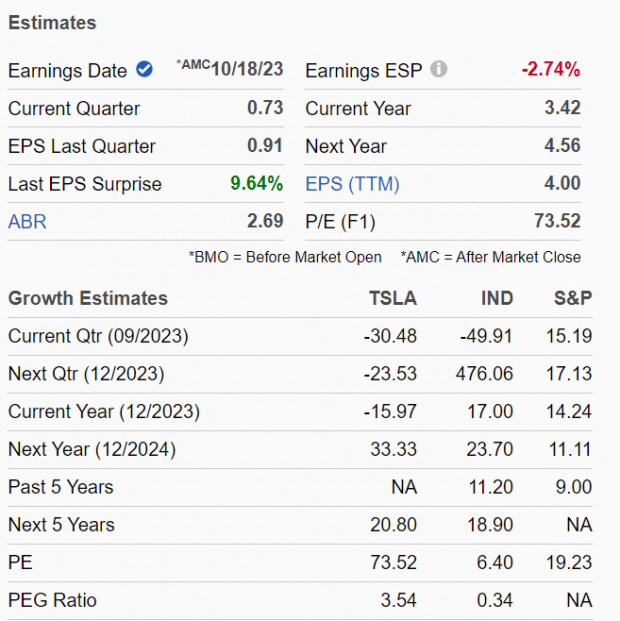Select the IND column header
Screen dimensions: 620x621
coord(496,298)
